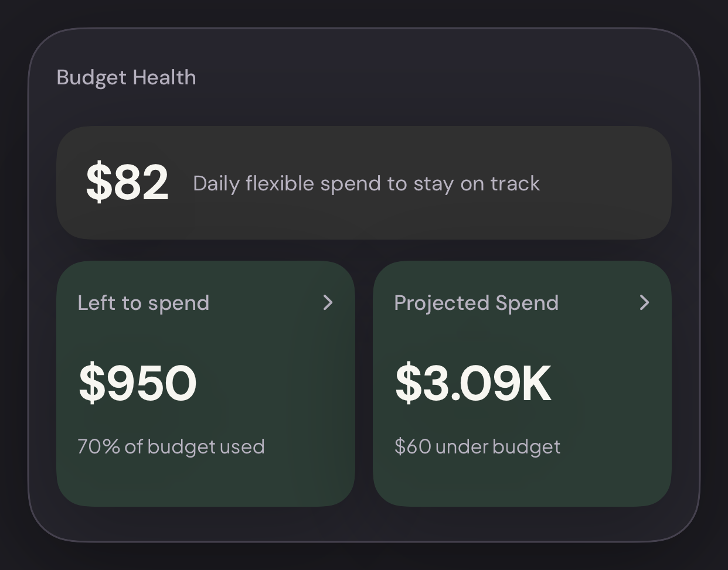Open the Left to spend card

pyautogui.click(x=206, y=384)
